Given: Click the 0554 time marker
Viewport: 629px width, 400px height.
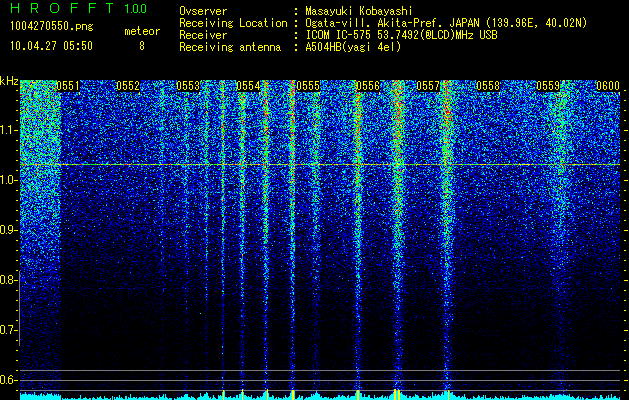Looking at the screenshot, I should point(248,86).
